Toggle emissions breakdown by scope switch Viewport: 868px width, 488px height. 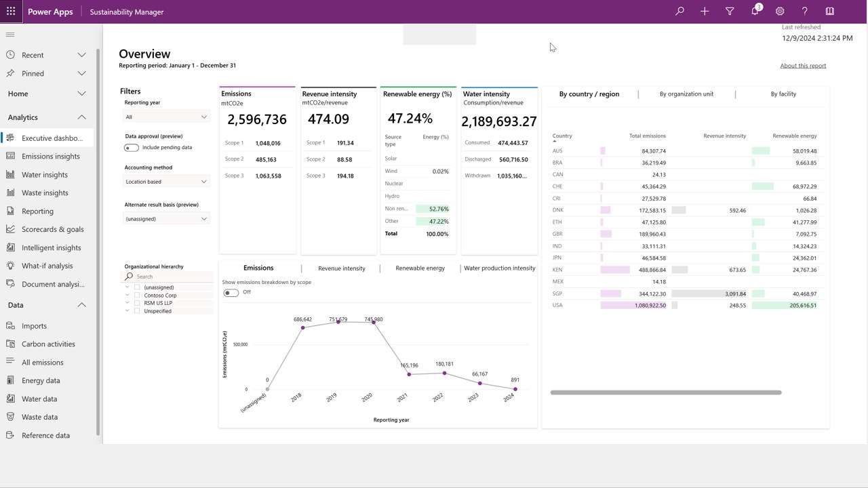pos(231,293)
